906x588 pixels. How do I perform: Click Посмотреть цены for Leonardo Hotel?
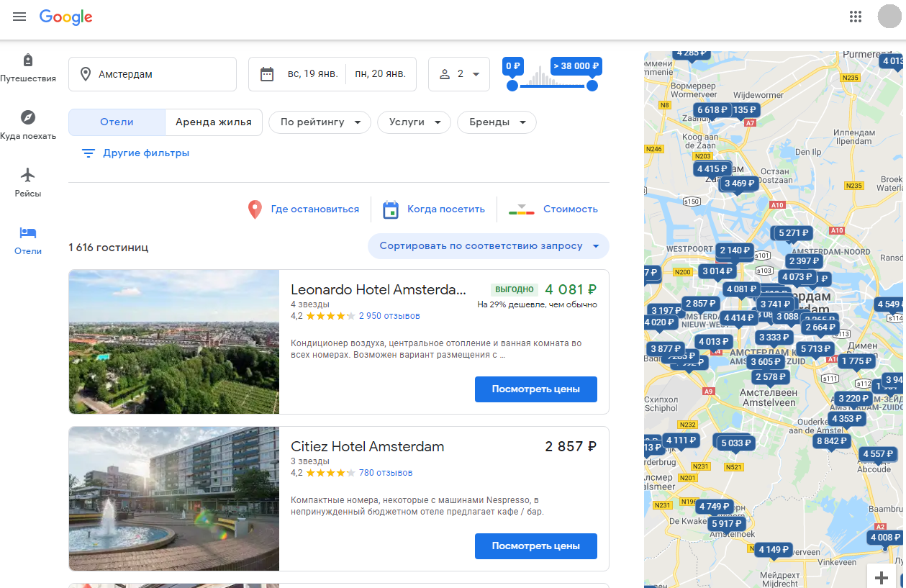pos(536,389)
